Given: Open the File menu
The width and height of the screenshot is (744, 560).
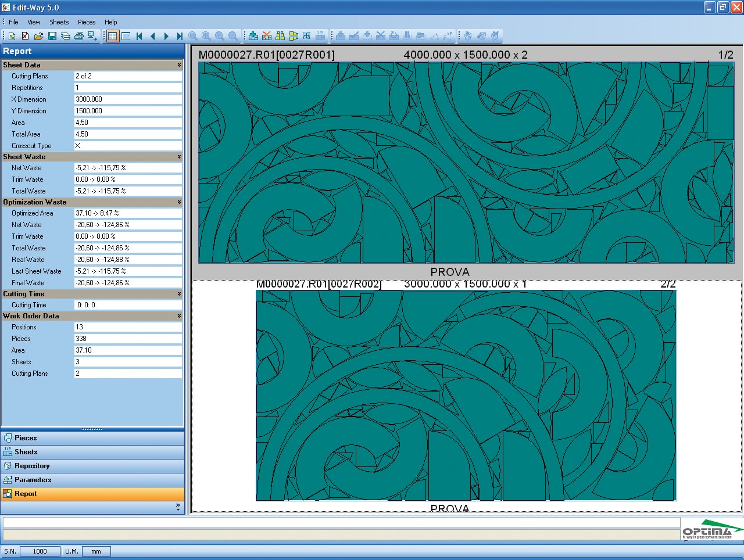Looking at the screenshot, I should (13, 22).
